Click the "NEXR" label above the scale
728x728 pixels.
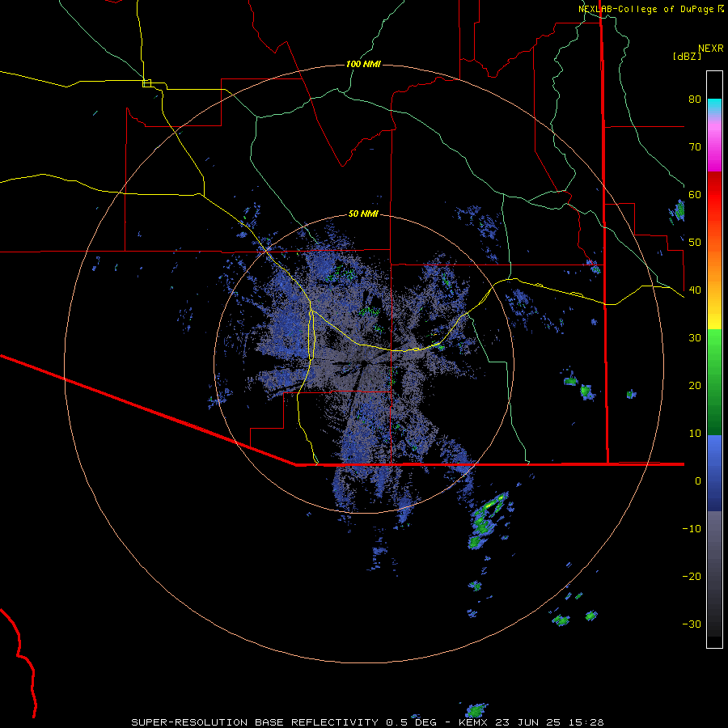tap(710, 49)
